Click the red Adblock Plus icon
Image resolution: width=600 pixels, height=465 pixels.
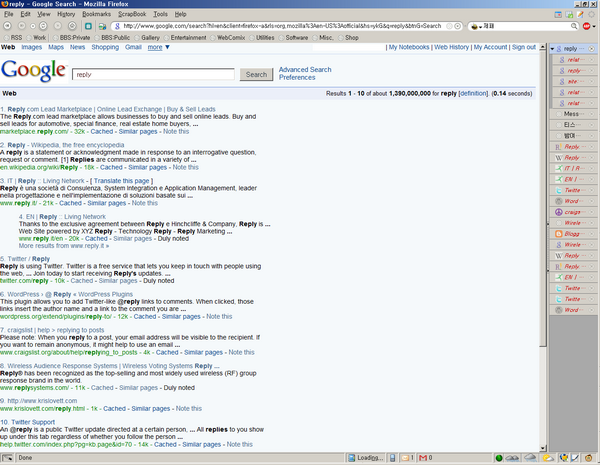tap(586, 26)
